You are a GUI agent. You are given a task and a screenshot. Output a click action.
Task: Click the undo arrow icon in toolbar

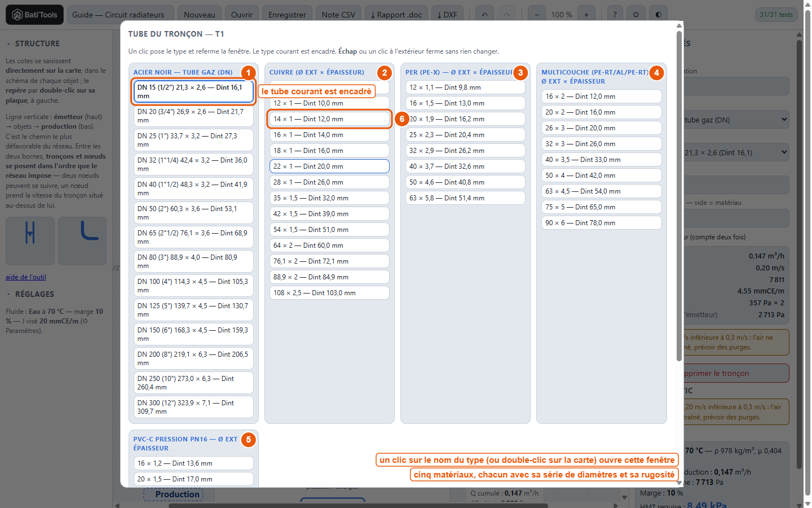tap(485, 15)
